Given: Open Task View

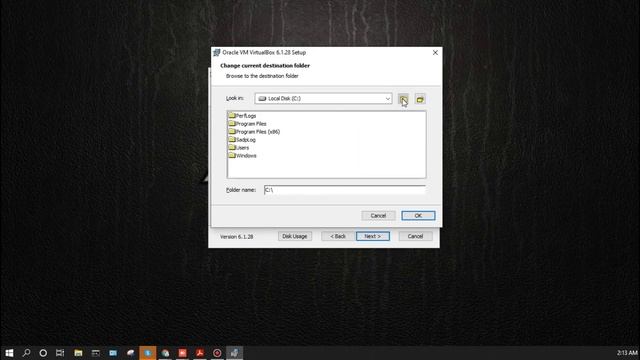Looking at the screenshot, I should click(60, 353).
